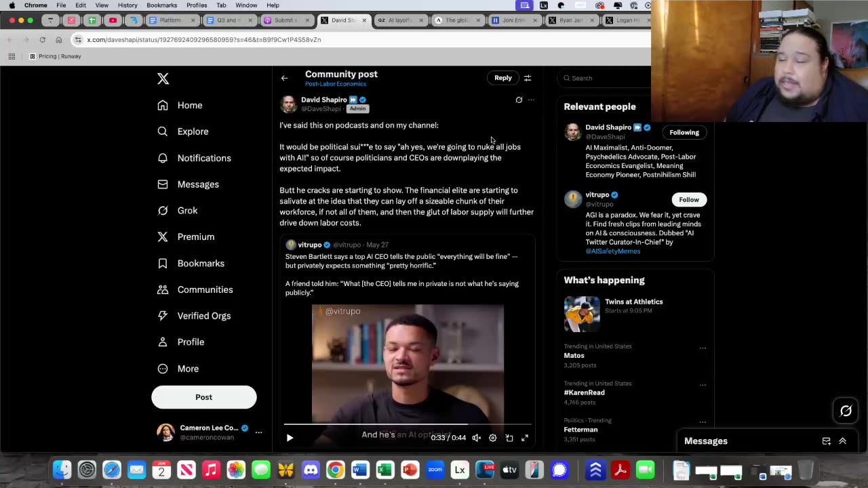868x488 pixels.
Task: Go to Explore in sidebar
Action: coord(182,131)
